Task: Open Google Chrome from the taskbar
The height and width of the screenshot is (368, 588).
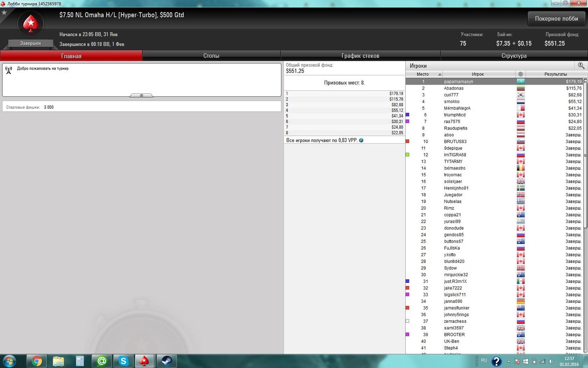Action: 36,361
